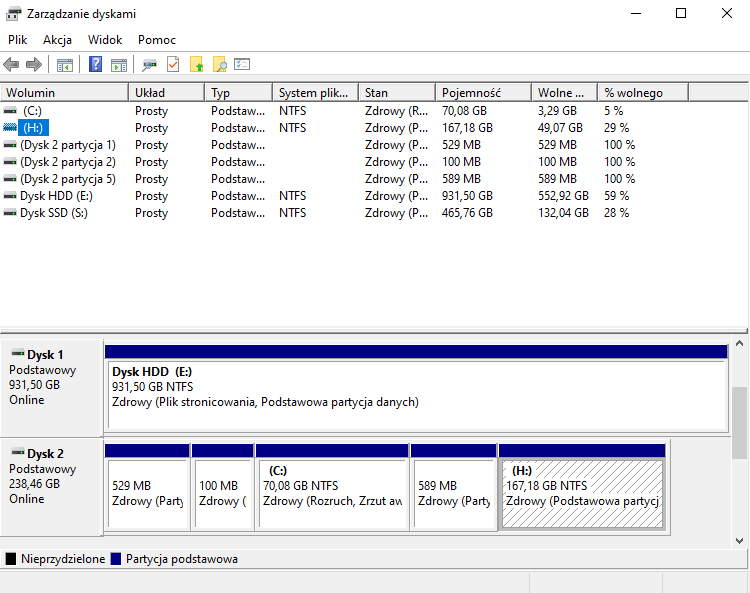
Task: Select the Dysk HDD (E:) row in volume list
Action: point(55,196)
